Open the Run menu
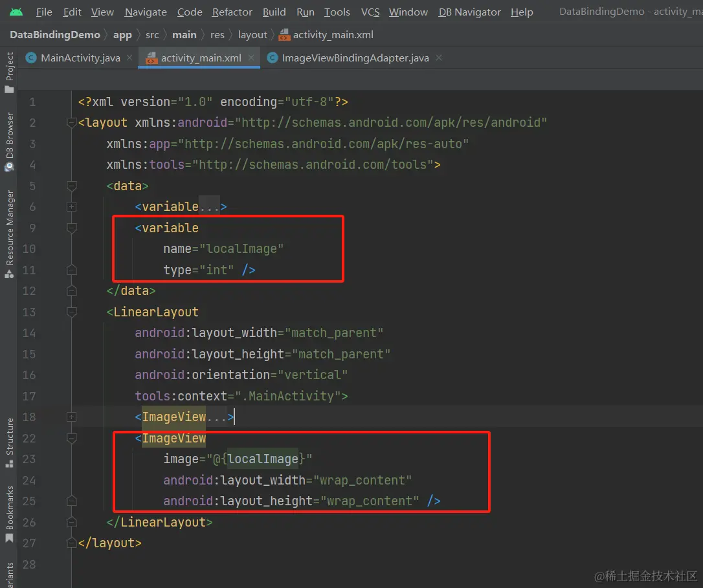The width and height of the screenshot is (703, 588). tap(306, 12)
